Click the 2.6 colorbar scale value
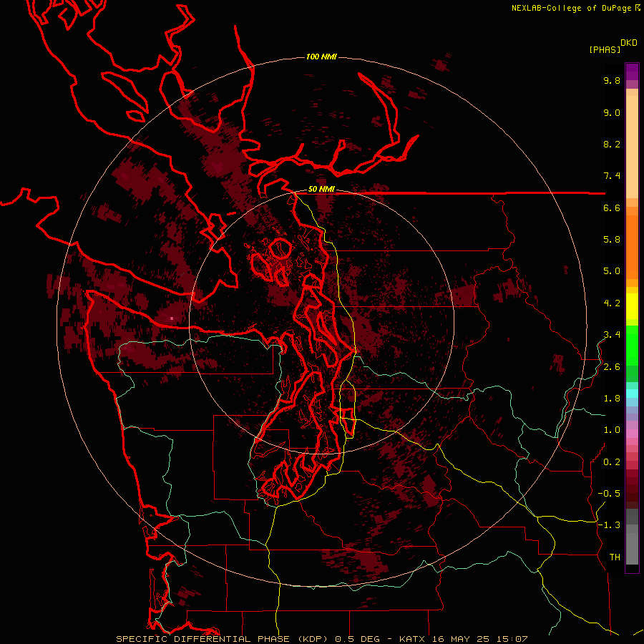The image size is (644, 644). point(612,367)
